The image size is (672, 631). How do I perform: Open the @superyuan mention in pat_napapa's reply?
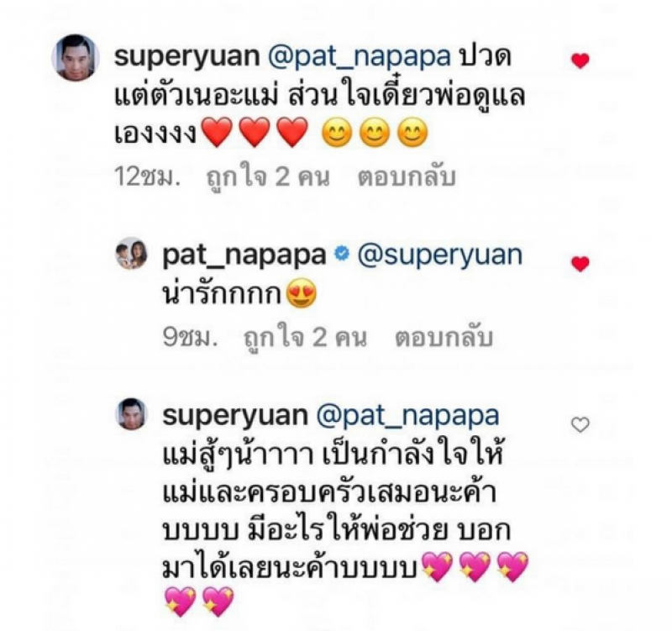tap(440, 256)
